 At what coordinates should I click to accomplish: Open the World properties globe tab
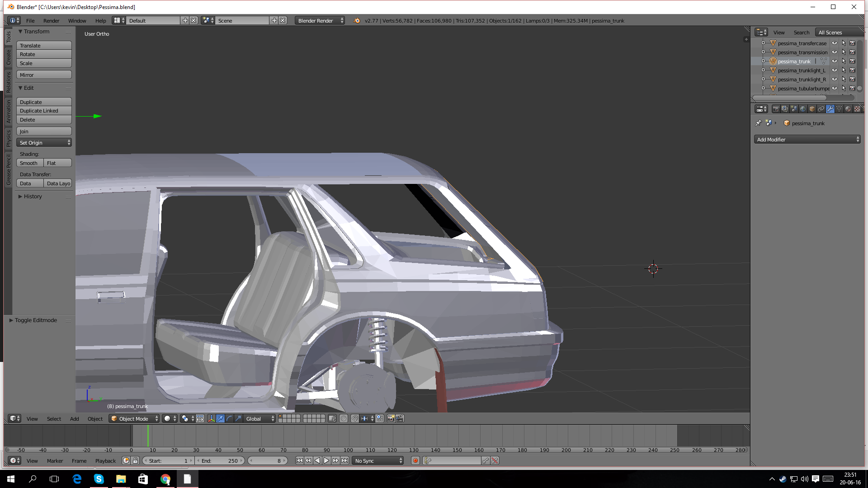tap(803, 109)
